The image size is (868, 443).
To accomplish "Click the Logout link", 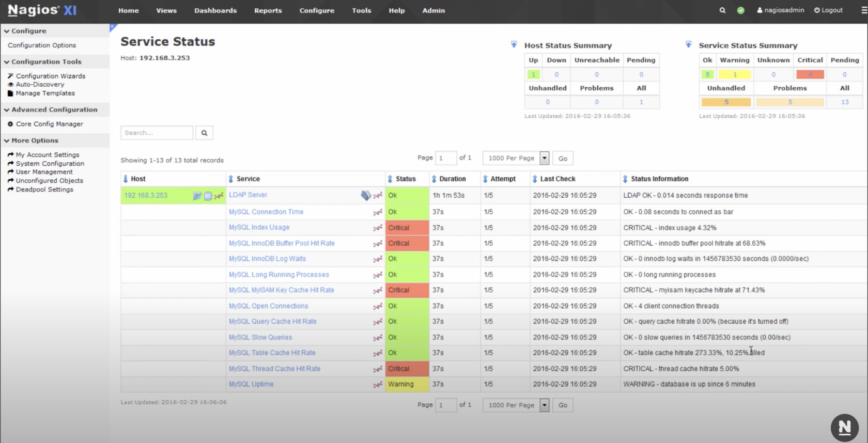I will 828,10.
